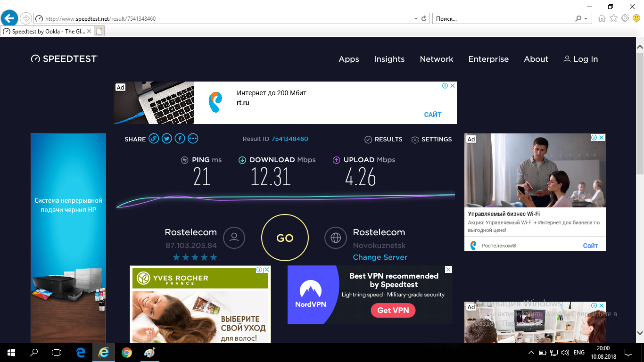Image resolution: width=644 pixels, height=362 pixels.
Task: Open a new browser tab
Action: (x=99, y=32)
